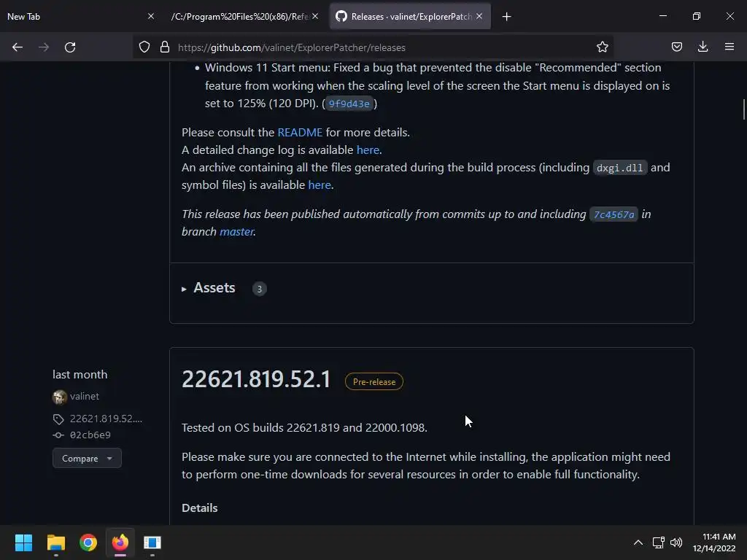Open the Windows Start menu
The height and width of the screenshot is (560, 747).
[23, 542]
